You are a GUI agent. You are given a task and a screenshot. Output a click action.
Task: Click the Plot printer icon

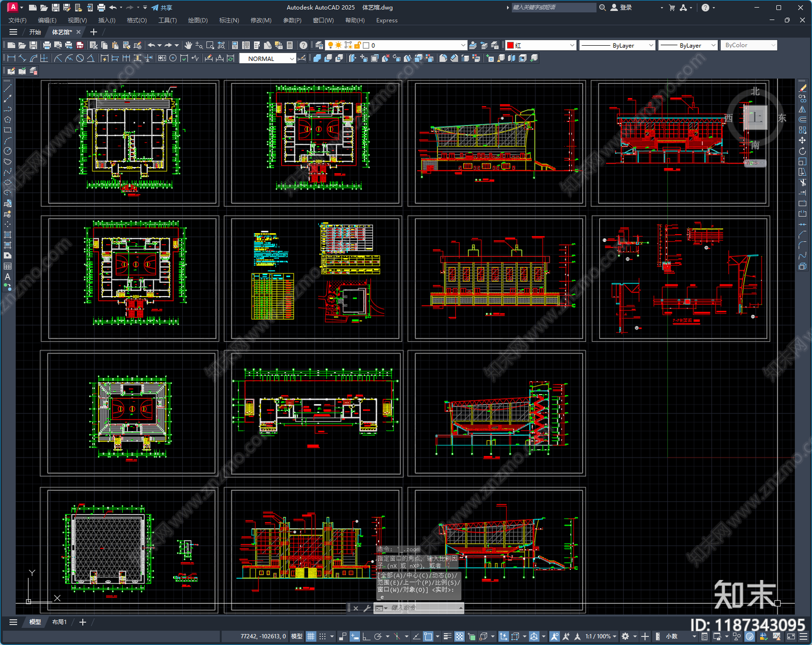pos(47,45)
